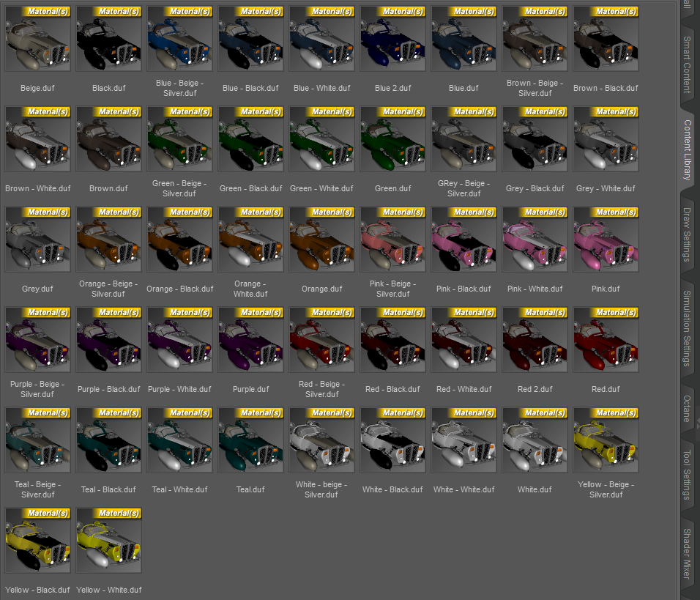Pick the Green - White.duf material
Image resolution: width=700 pixels, height=600 pixels.
[321, 139]
